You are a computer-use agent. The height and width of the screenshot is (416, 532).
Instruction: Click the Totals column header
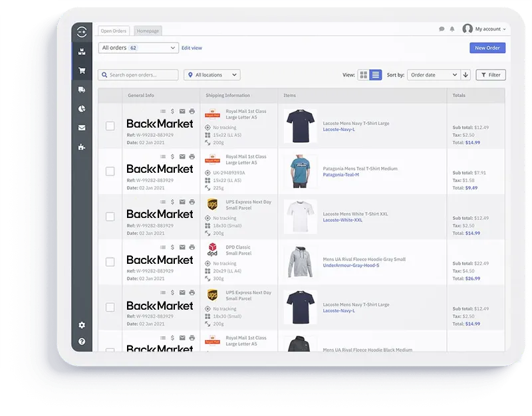click(x=459, y=96)
